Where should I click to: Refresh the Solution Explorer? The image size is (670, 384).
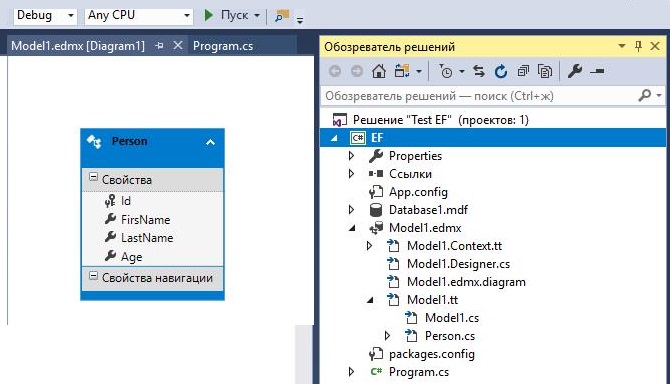pos(500,71)
